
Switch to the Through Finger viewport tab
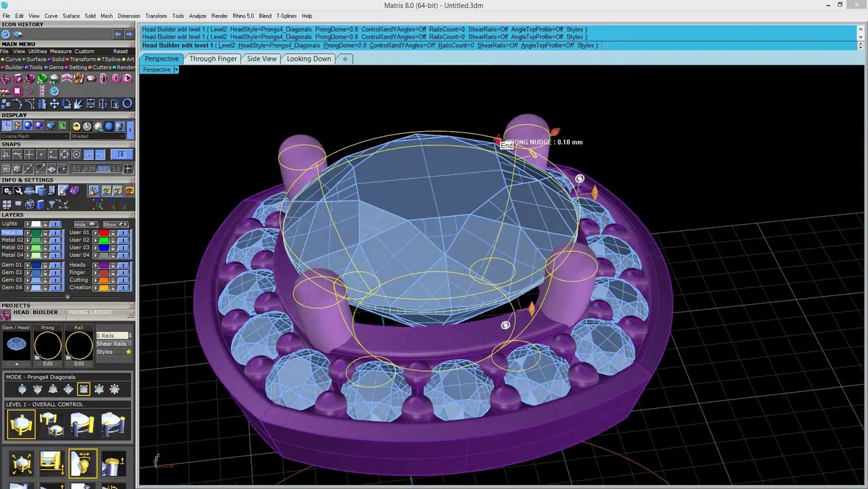[213, 59]
